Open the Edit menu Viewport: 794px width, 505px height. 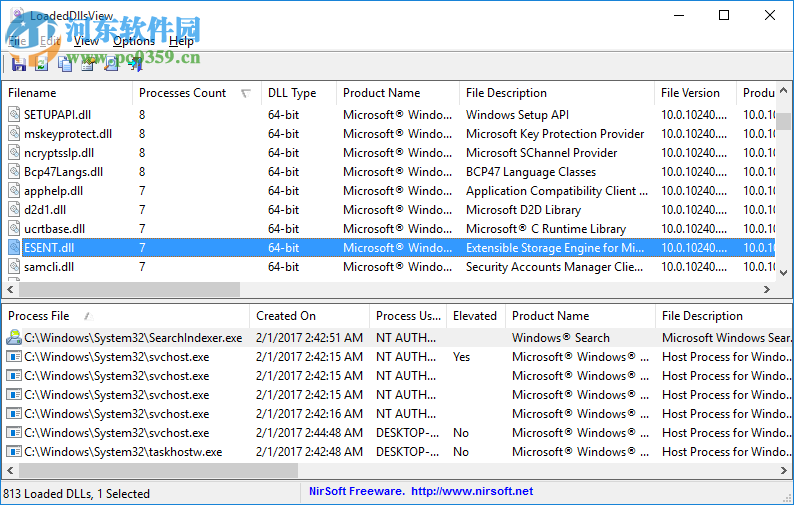(50, 41)
